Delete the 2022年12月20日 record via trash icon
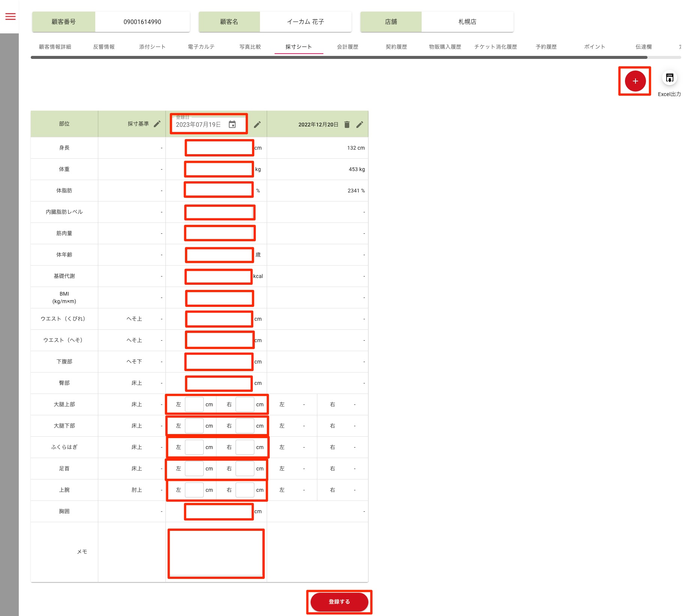697x616 pixels. pyautogui.click(x=347, y=125)
